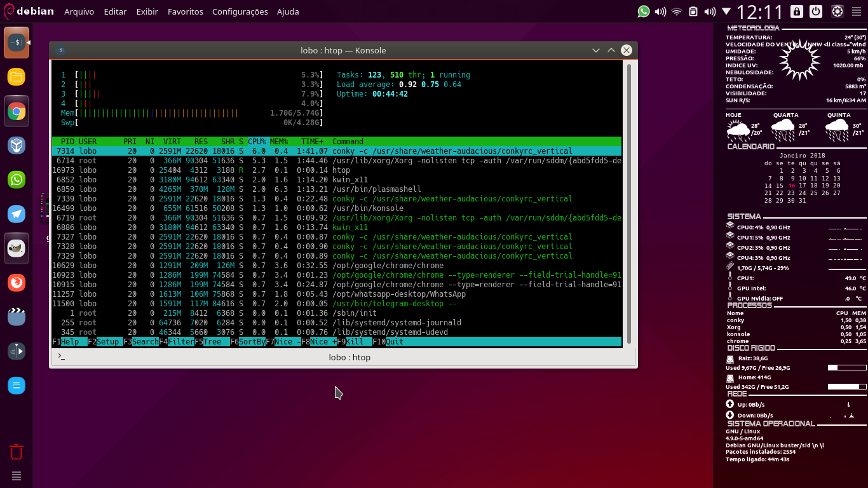Screen dimensions: 868x488
Task: Open the Exibir menu
Action: coord(147,11)
